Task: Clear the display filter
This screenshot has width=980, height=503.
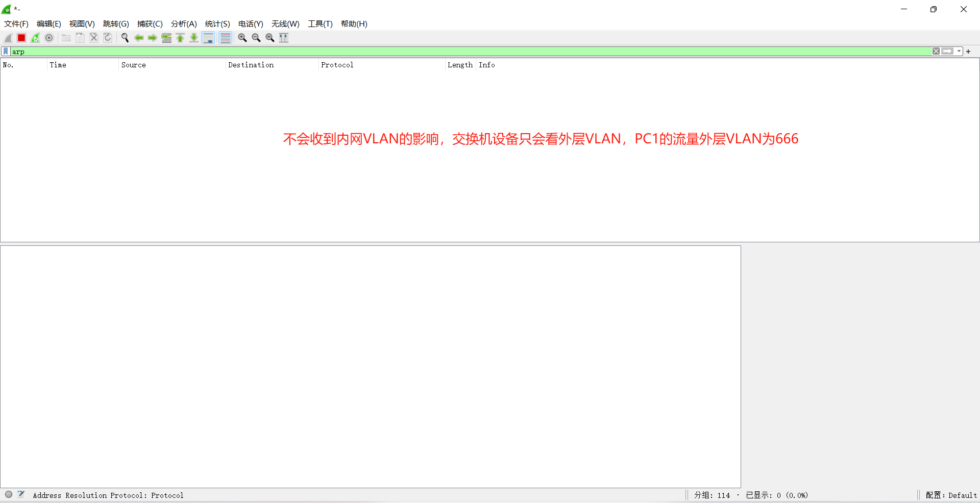Action: point(936,51)
